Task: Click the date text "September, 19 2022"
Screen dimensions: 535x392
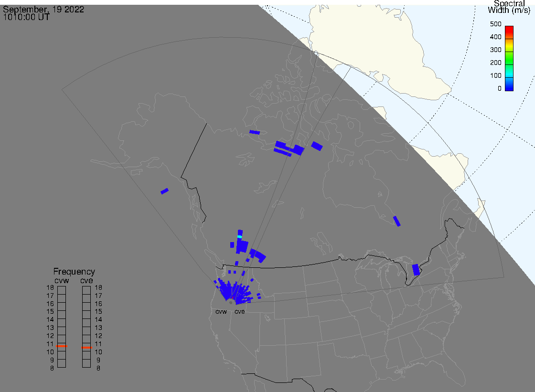Action: [43, 9]
